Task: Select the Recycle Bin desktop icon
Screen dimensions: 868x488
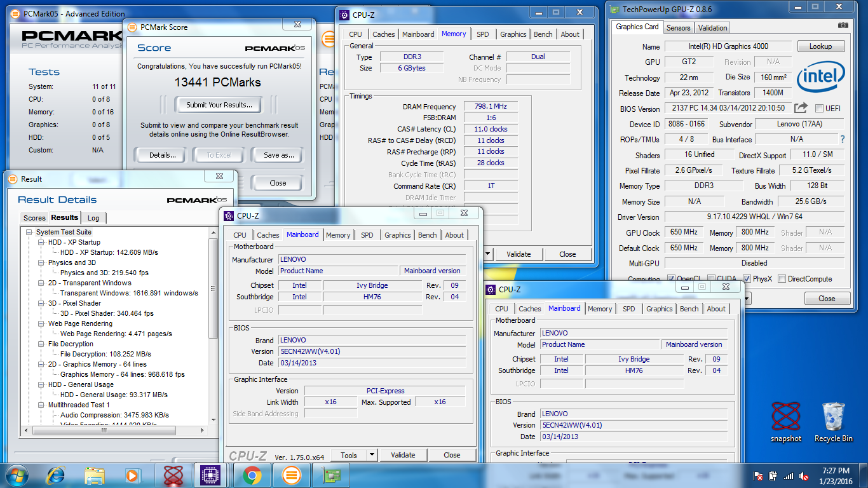Action: click(833, 422)
